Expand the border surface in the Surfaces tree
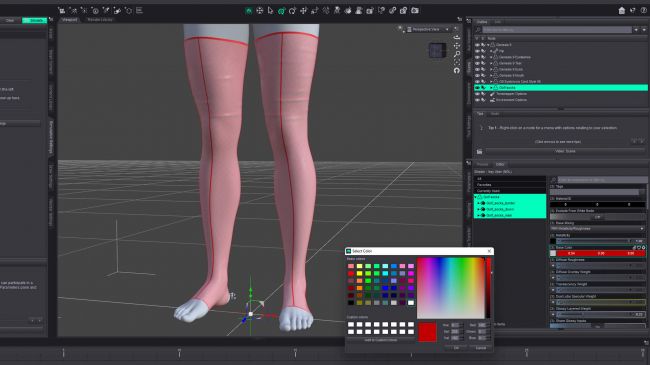The height and width of the screenshot is (365, 650). (x=478, y=204)
